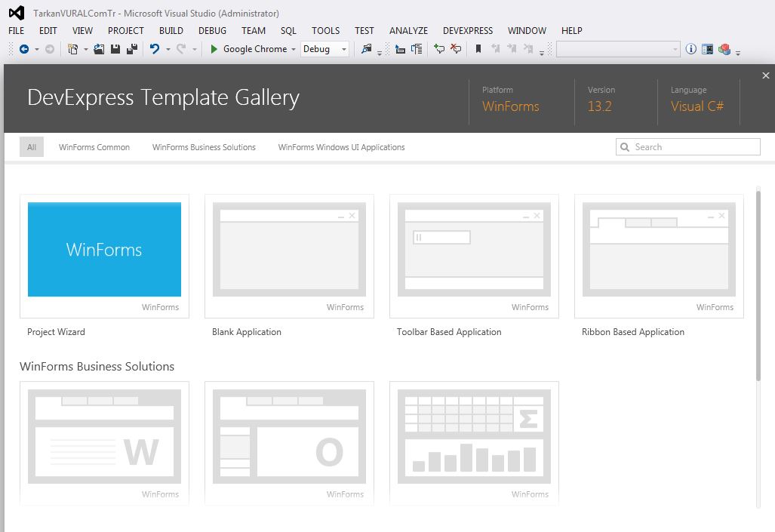Image resolution: width=775 pixels, height=532 pixels.
Task: Select the All filter tab
Action: (x=32, y=147)
